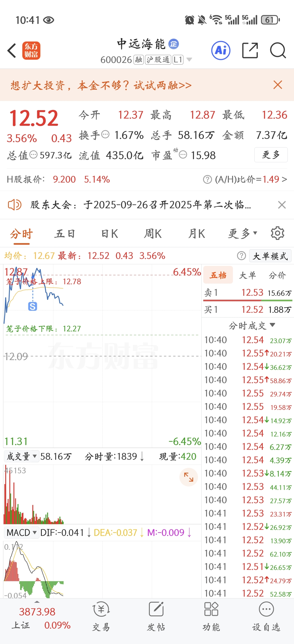Tap the current price 12.52 headline
The image size is (294, 644).
(x=34, y=118)
